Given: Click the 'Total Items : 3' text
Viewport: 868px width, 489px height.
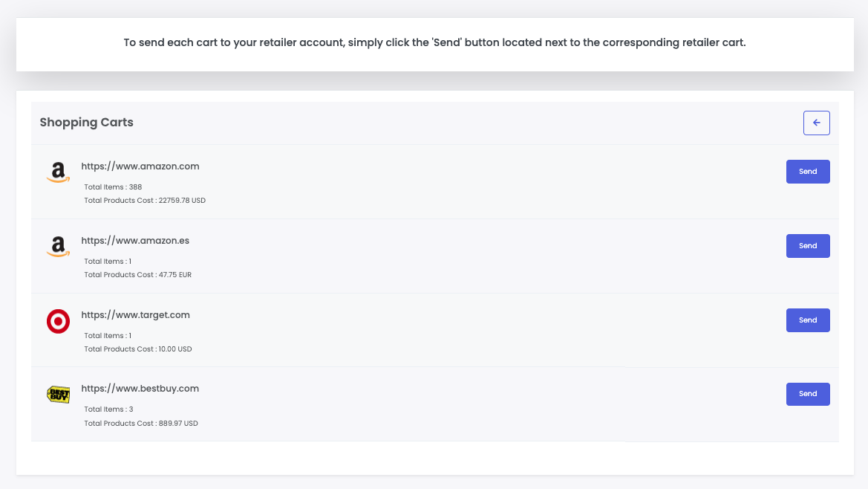Looking at the screenshot, I should pos(108,409).
